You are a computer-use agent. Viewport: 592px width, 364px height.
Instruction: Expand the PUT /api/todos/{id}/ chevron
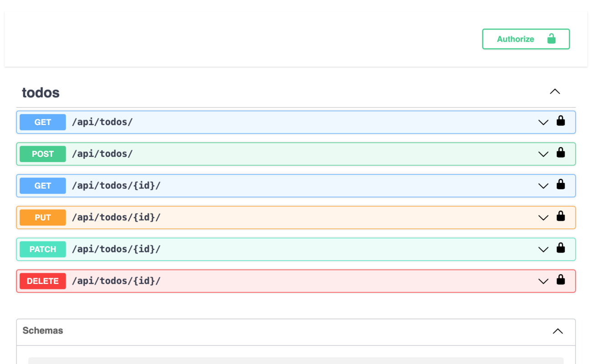543,218
